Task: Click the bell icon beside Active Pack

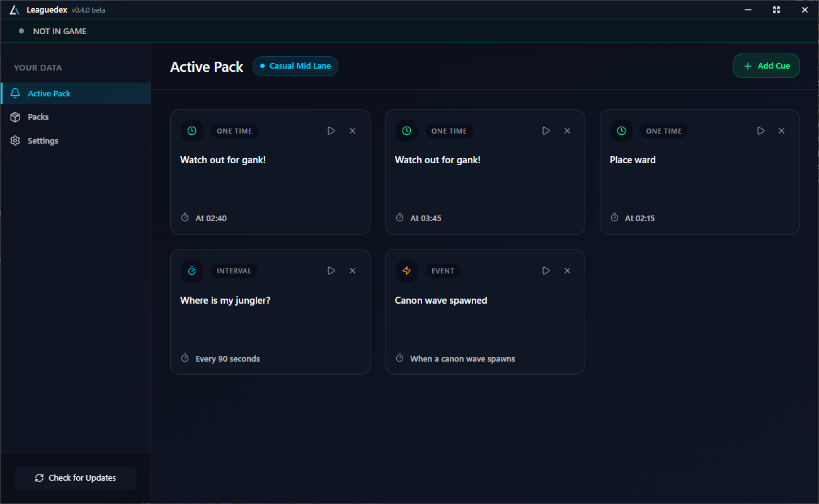Action: [x=14, y=93]
